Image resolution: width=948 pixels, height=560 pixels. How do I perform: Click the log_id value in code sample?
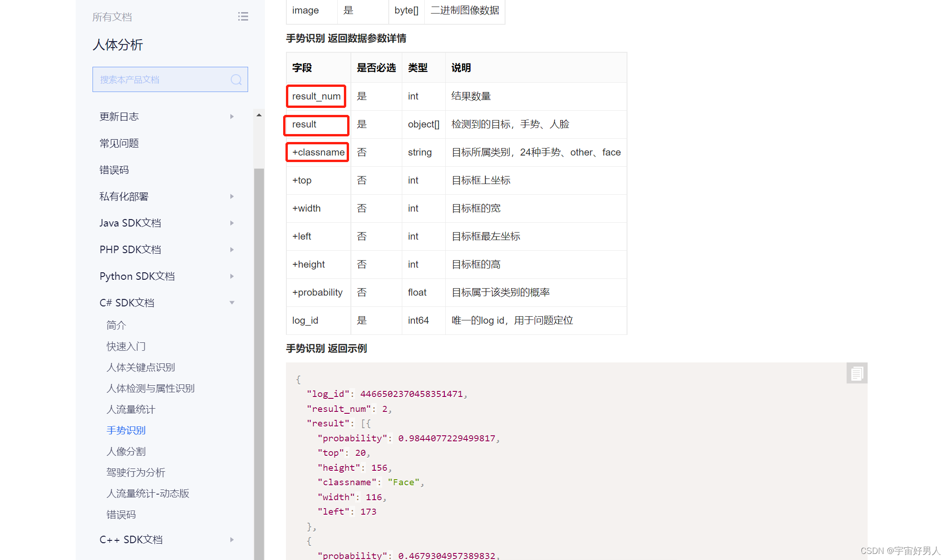point(412,394)
